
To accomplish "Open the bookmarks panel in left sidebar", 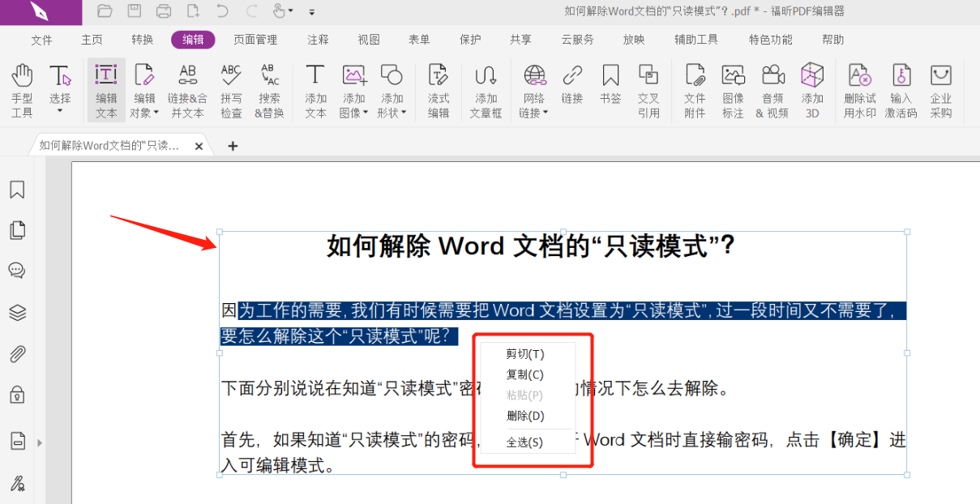I will coord(18,189).
